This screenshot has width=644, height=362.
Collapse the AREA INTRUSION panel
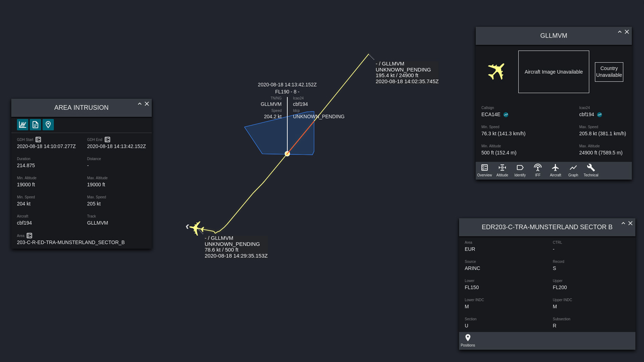[x=140, y=104]
